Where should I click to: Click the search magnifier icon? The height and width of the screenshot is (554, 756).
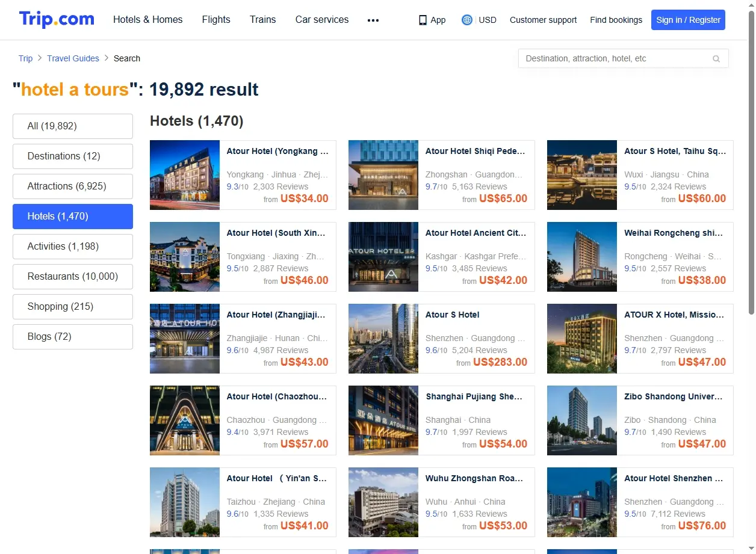(716, 59)
